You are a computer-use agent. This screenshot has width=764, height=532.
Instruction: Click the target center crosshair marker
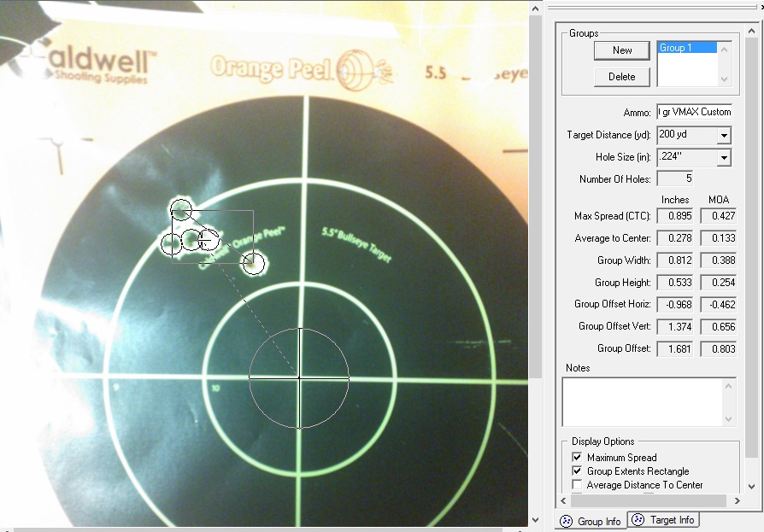(299, 377)
